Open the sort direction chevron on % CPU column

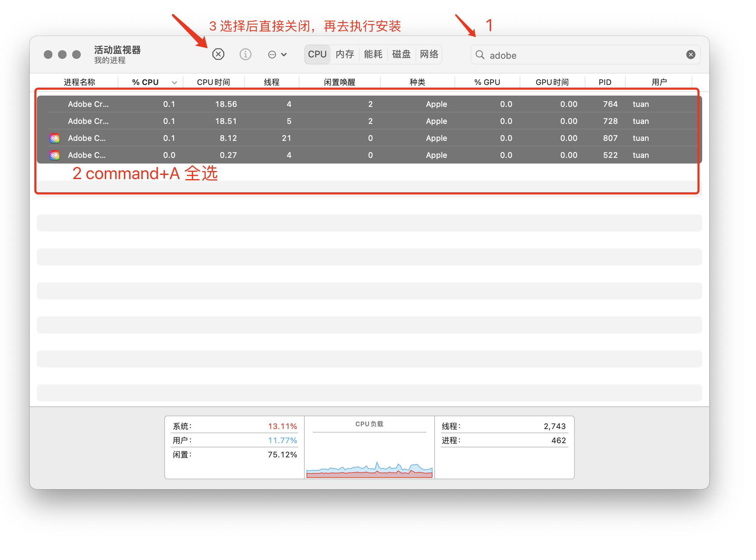[x=174, y=82]
